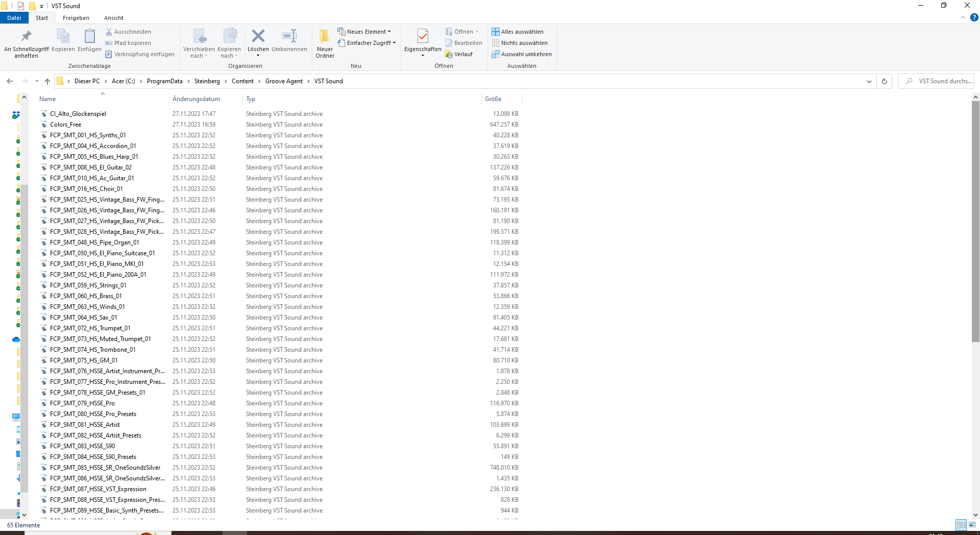980x535 pixels.
Task: Switch to details view in status bar
Action: click(962, 525)
